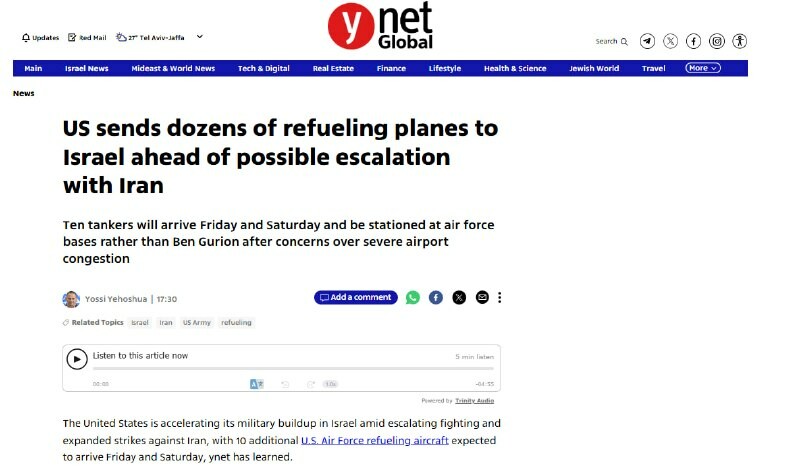Change the 1.0x playback speed
The image size is (800, 471).
click(331, 384)
